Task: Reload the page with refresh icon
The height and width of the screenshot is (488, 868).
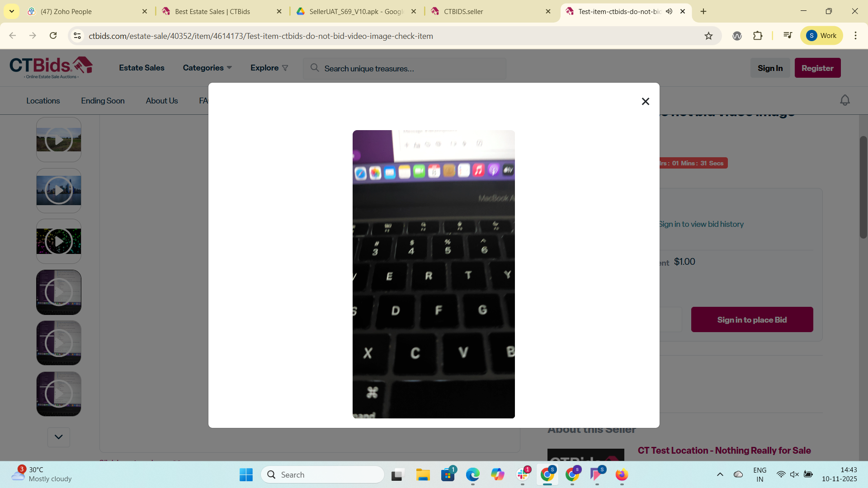Action: pyautogui.click(x=53, y=36)
